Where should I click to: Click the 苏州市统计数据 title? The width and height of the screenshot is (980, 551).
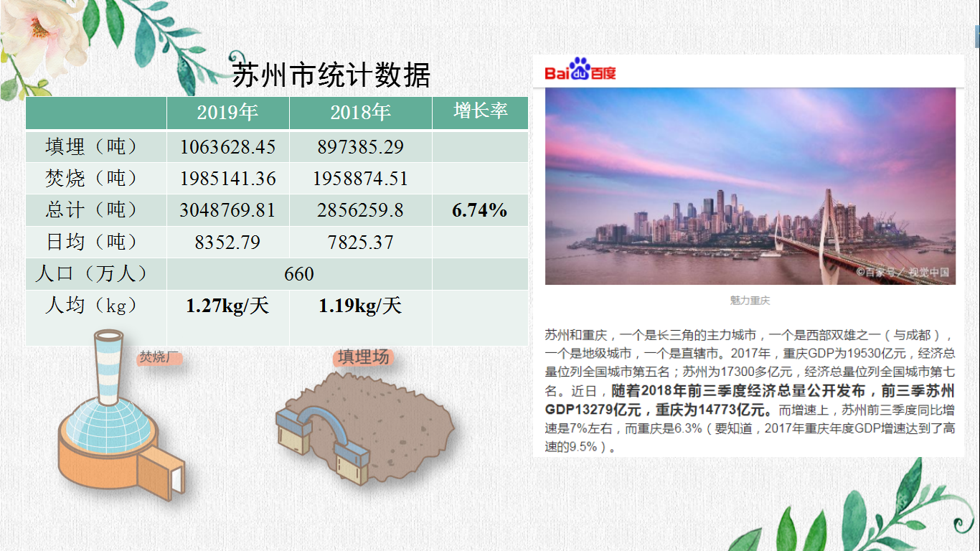[x=331, y=75]
